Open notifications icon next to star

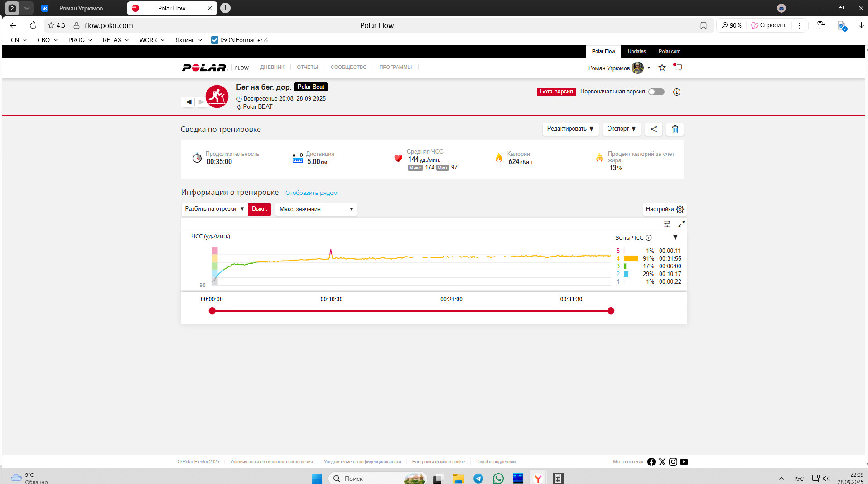pos(678,67)
